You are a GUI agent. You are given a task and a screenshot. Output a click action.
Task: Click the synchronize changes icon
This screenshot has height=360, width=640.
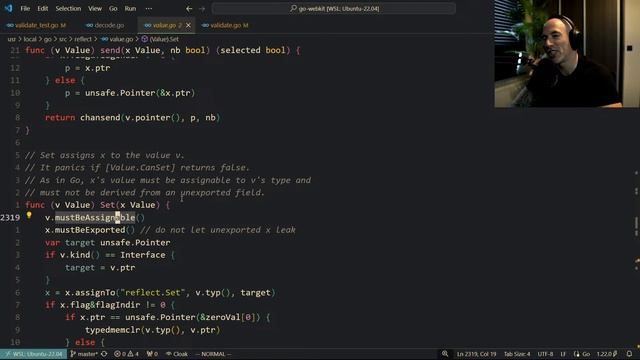104,354
